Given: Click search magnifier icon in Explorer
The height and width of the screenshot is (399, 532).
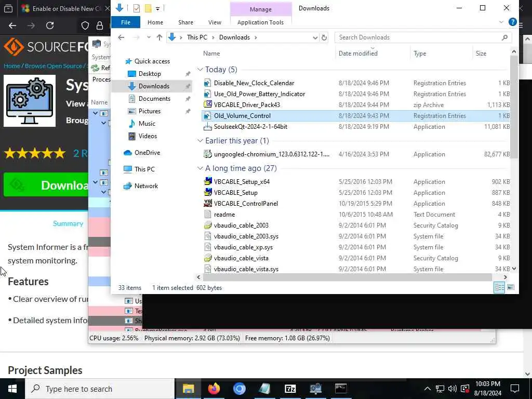Looking at the screenshot, I should [504, 37].
